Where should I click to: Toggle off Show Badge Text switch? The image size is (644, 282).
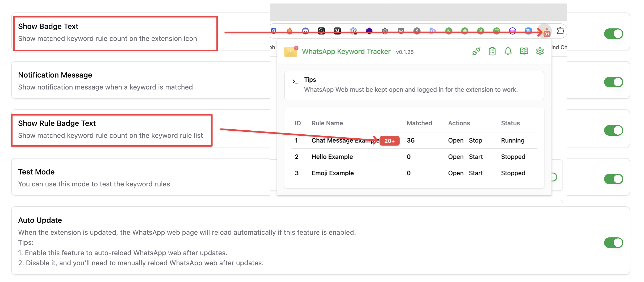(613, 34)
